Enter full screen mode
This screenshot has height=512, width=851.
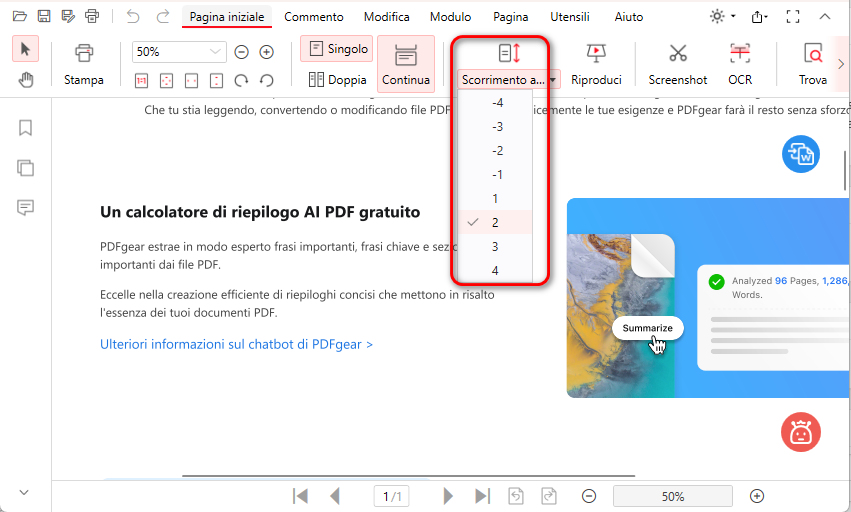pyautogui.click(x=793, y=17)
